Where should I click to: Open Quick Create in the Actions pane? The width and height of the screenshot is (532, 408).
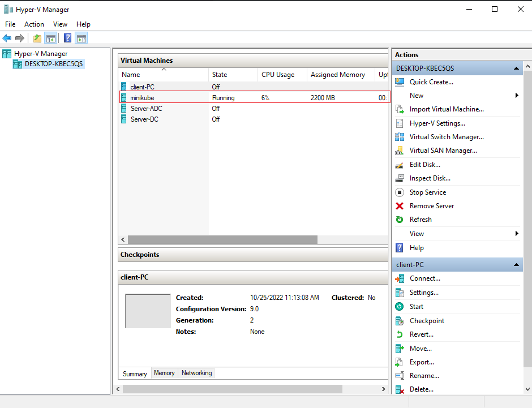tap(432, 81)
